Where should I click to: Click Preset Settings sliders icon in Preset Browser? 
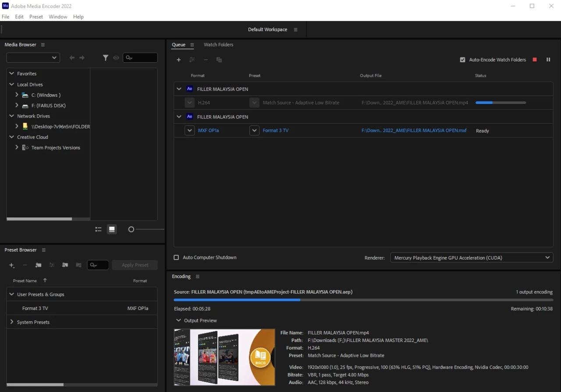(52, 265)
